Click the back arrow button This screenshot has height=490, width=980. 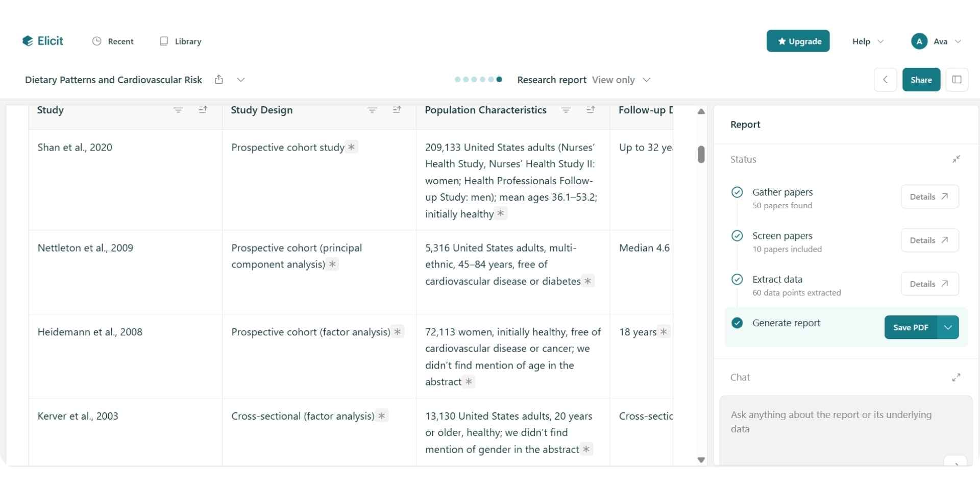(x=885, y=80)
